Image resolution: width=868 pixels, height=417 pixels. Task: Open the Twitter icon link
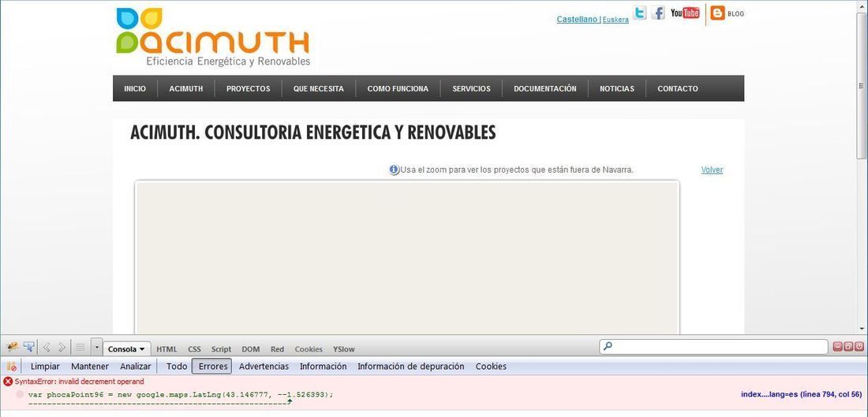click(640, 13)
